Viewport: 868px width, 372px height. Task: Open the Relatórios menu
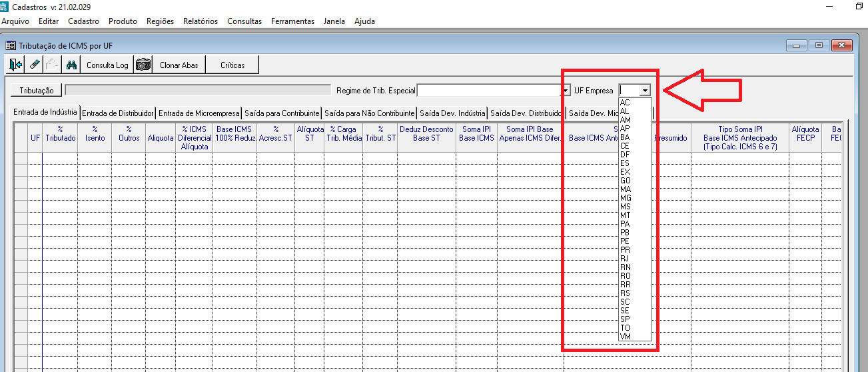point(201,21)
